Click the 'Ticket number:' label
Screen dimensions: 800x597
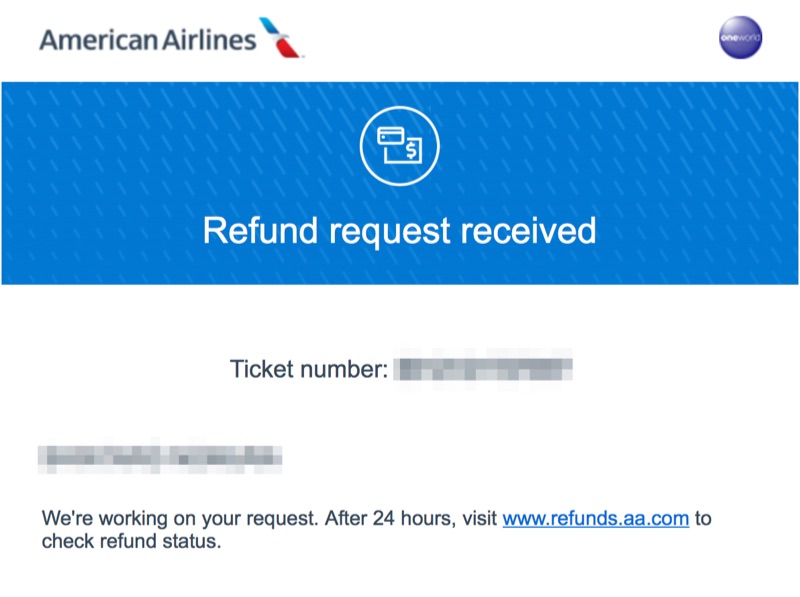click(308, 369)
